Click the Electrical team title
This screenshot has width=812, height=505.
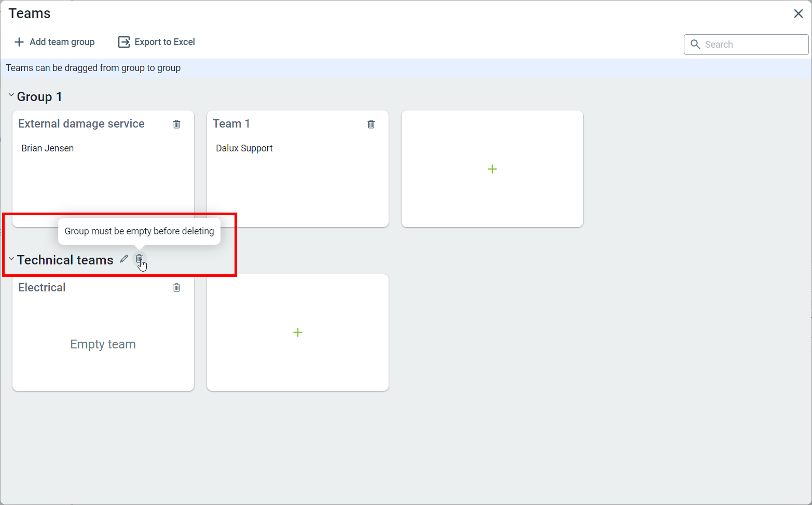(42, 288)
